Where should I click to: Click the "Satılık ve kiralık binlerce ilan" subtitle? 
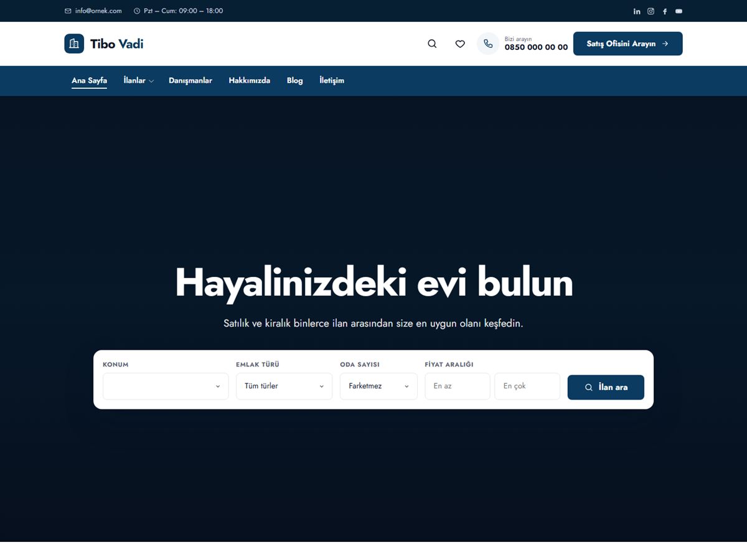[x=374, y=324]
